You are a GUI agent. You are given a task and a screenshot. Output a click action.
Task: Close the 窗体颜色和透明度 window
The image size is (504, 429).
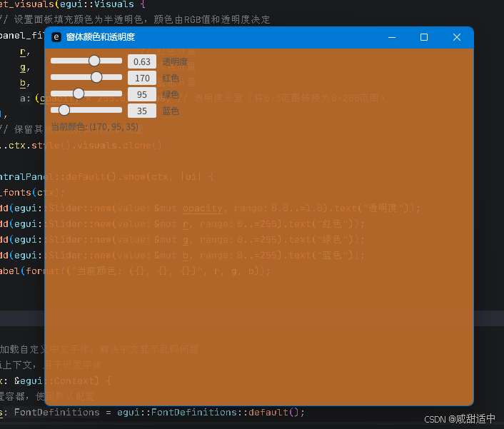tap(457, 37)
